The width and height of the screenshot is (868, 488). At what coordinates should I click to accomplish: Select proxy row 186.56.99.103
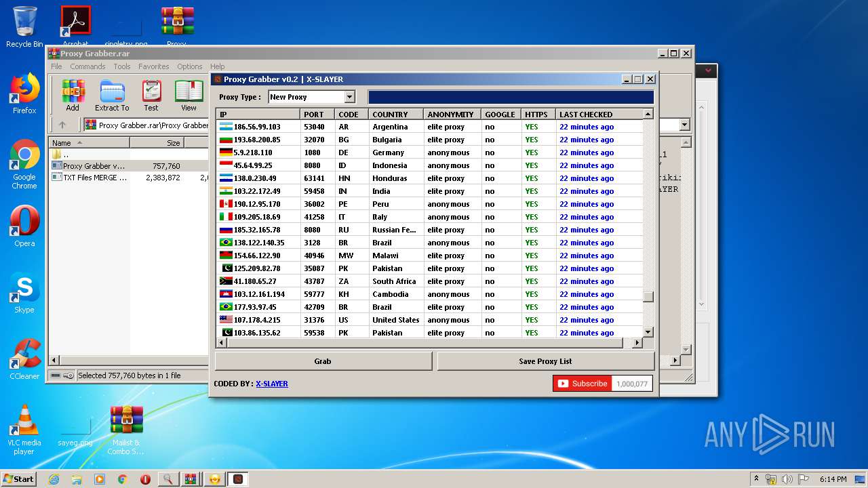(430, 127)
